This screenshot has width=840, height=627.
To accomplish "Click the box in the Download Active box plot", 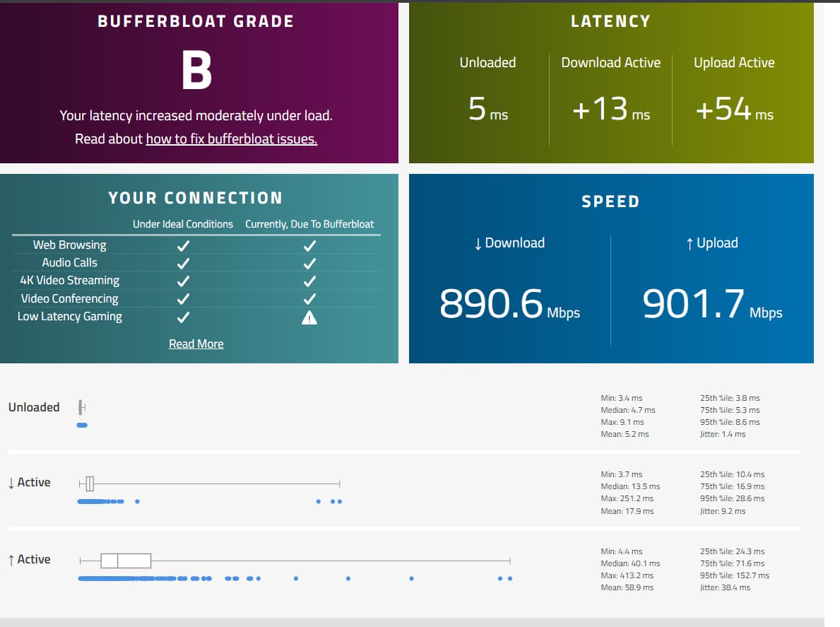I will coord(90,484).
